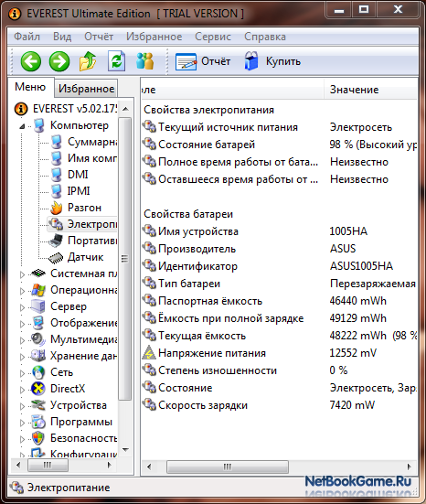Select Скорость зарядки row
Image resolution: width=426 pixels, height=504 pixels.
click(279, 405)
